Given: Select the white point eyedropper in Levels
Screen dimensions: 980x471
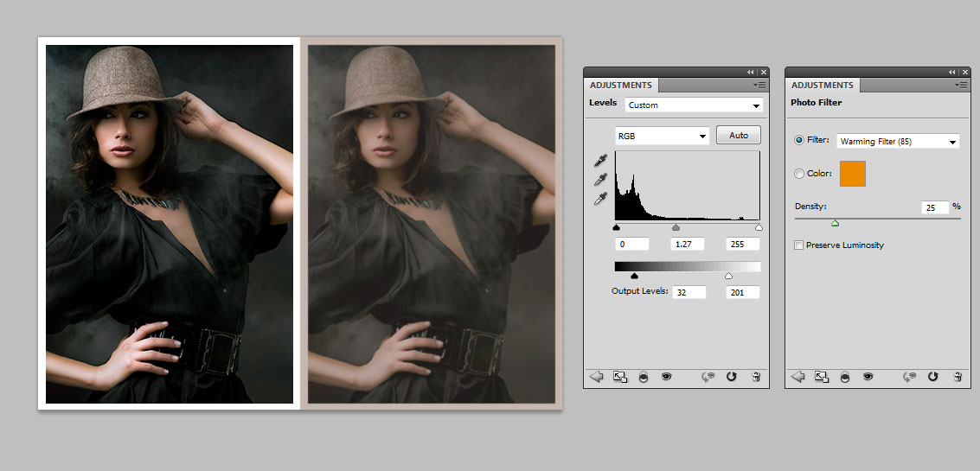Looking at the screenshot, I should [600, 199].
